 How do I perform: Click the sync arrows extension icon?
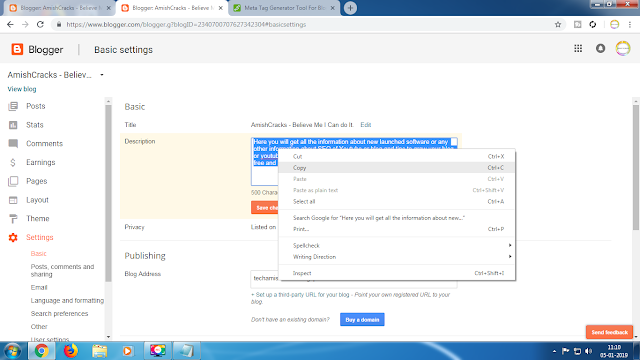click(x=593, y=24)
